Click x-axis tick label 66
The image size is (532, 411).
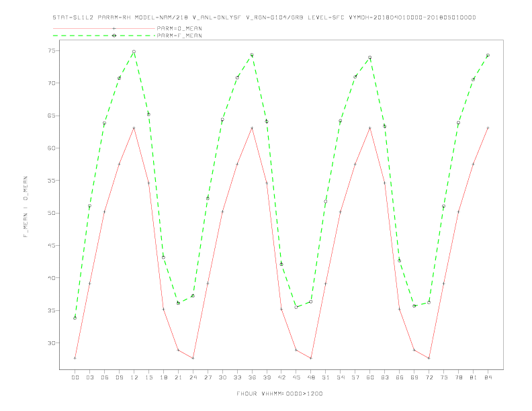(x=400, y=377)
